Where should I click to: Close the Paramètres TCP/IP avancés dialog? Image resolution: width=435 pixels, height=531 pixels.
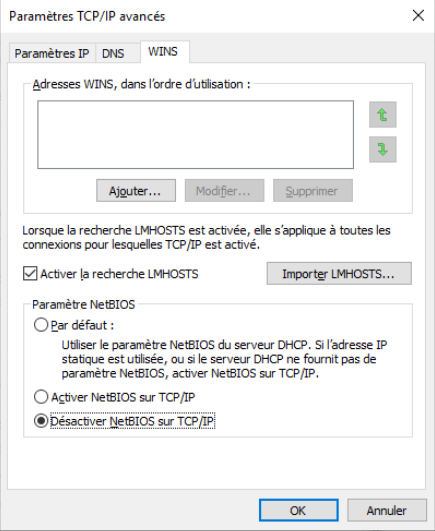click(418, 16)
